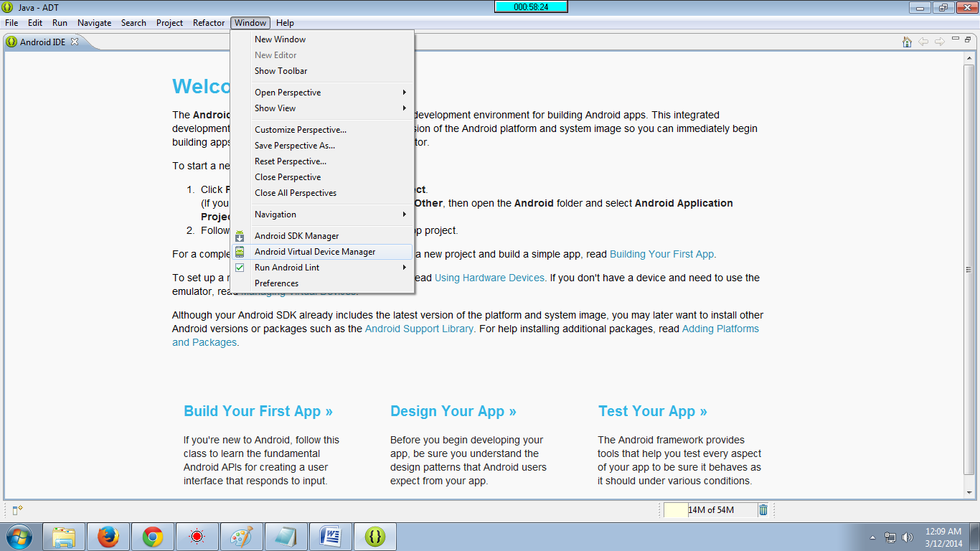Open the Android Support Library link
This screenshot has width=980, height=551.
pos(419,329)
